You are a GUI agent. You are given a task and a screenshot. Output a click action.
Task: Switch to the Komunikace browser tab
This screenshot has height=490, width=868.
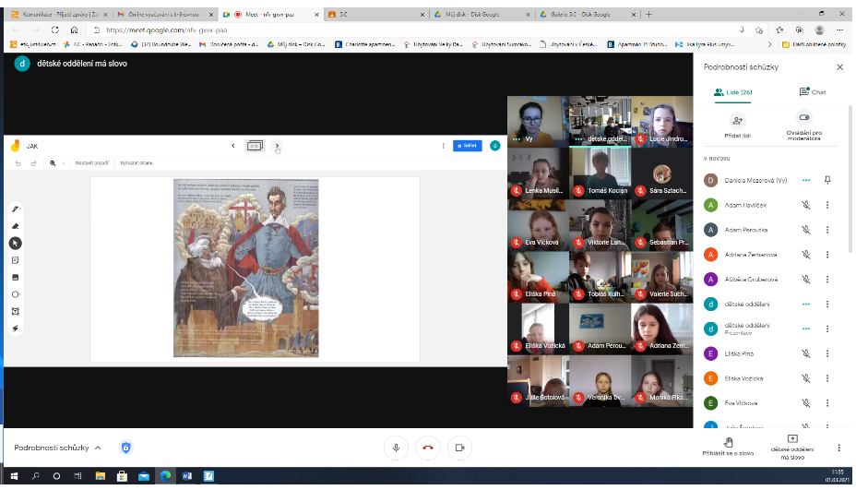59,15
